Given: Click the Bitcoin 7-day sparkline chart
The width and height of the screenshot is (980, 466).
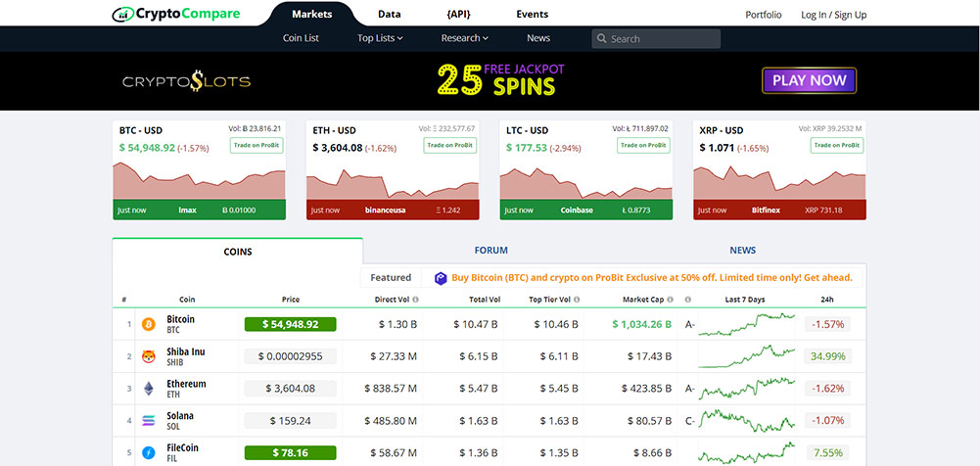Looking at the screenshot, I should click(747, 324).
